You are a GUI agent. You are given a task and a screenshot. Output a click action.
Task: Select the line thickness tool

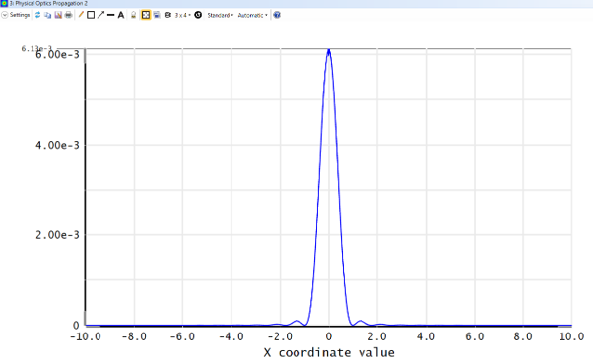(110, 15)
